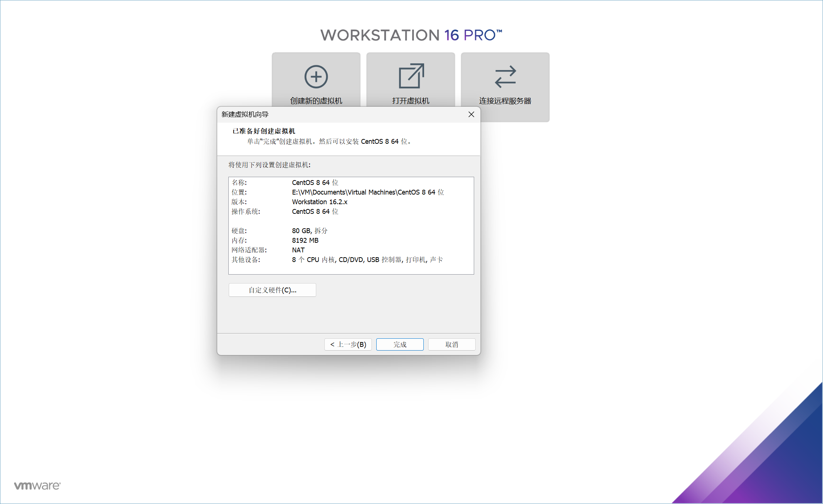Click the settings summary list box
This screenshot has width=823, height=504.
[x=351, y=225]
